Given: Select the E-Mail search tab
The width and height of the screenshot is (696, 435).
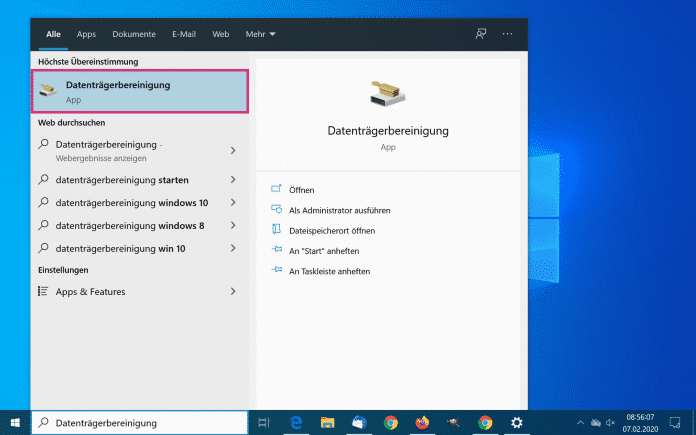Looking at the screenshot, I should pos(185,34).
